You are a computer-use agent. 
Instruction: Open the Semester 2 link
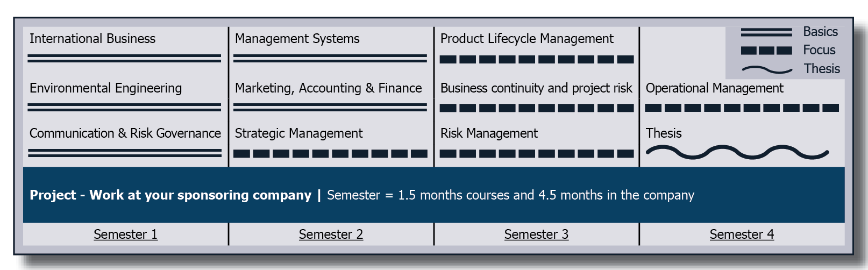coord(331,235)
